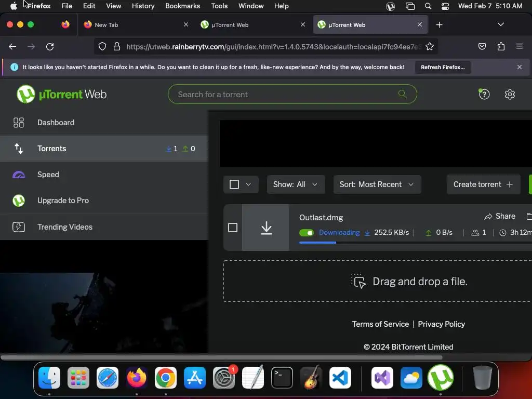Toggle the Outlast.dmg download switch off

307,233
